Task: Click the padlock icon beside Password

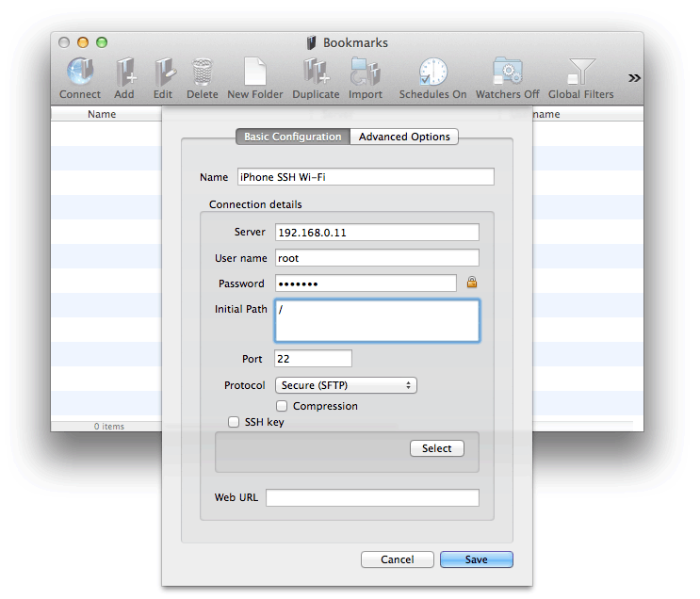Action: [472, 283]
